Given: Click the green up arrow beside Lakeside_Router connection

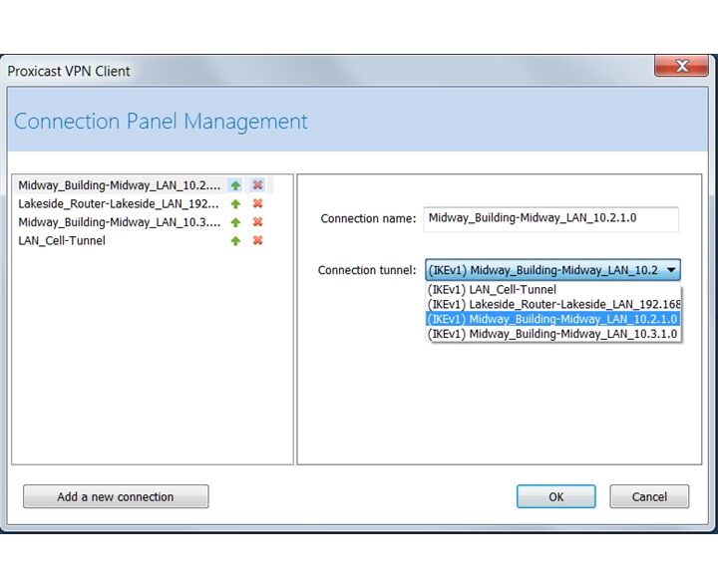Looking at the screenshot, I should pyautogui.click(x=235, y=203).
